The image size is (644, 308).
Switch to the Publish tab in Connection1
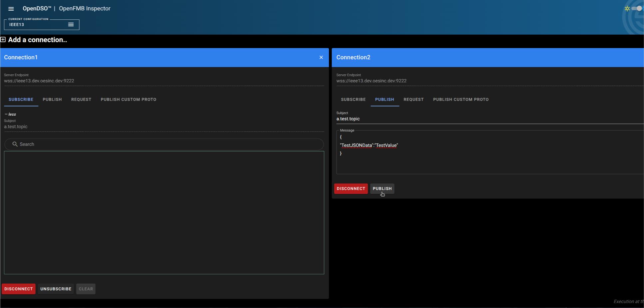click(x=52, y=99)
